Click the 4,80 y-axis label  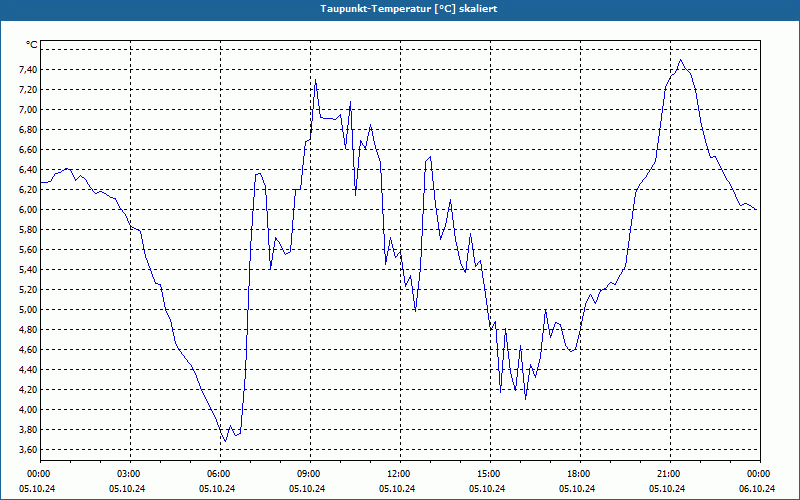coord(29,330)
